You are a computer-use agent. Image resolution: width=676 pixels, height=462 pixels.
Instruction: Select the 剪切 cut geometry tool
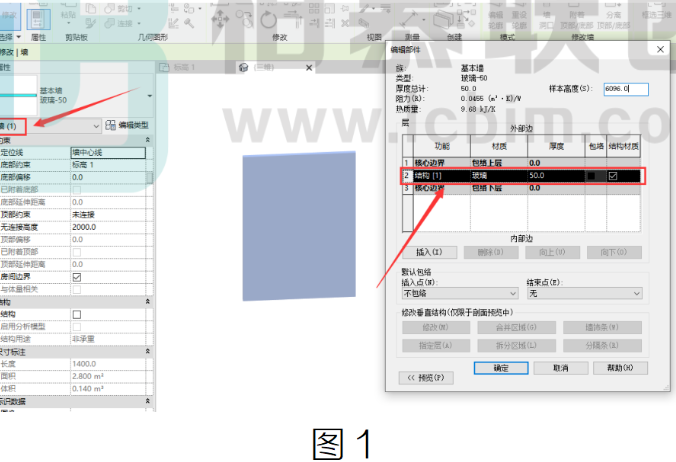[x=118, y=8]
